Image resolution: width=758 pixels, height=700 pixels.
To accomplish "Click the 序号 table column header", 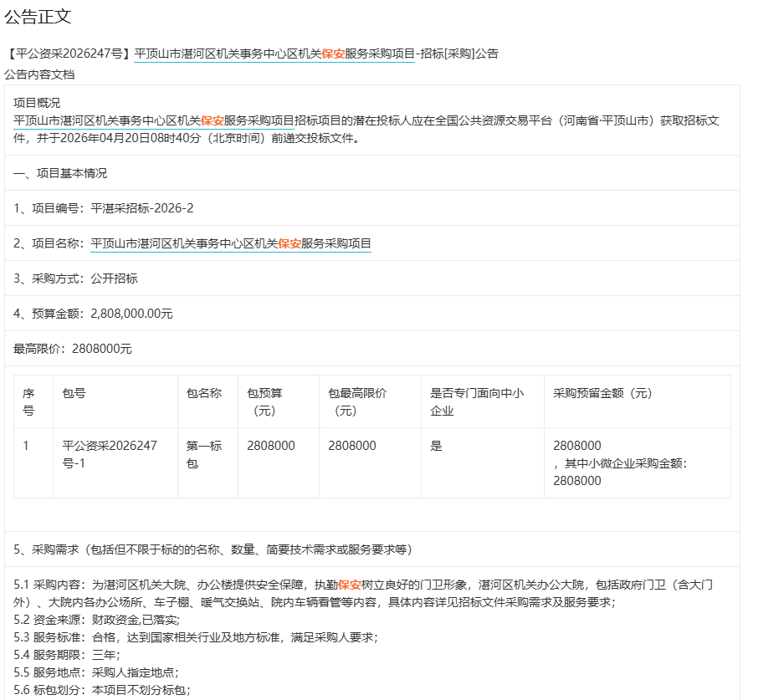I will (28, 401).
